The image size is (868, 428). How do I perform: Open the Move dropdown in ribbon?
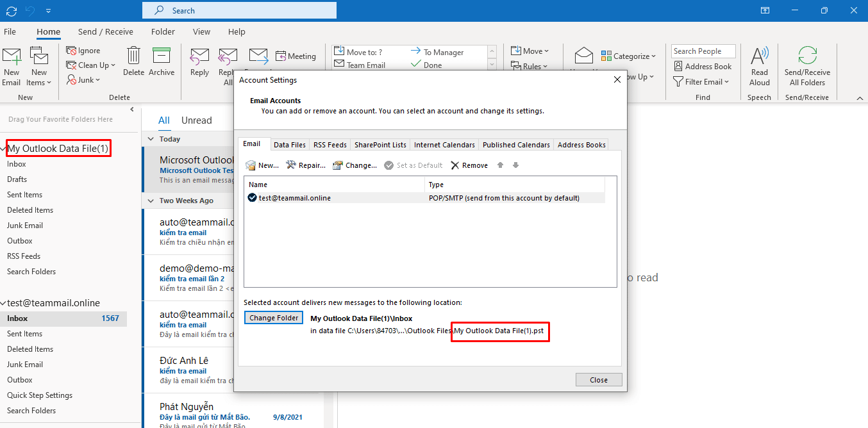point(530,51)
